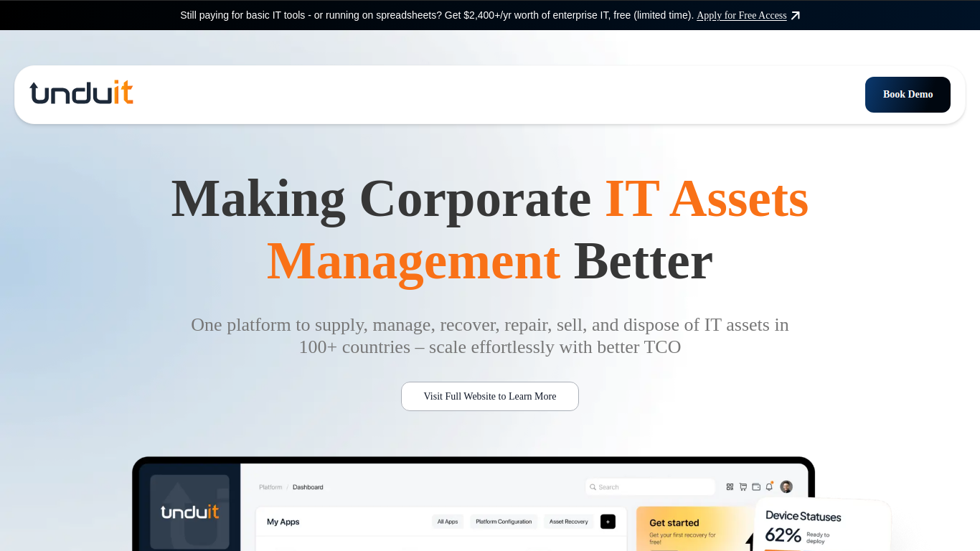Click the arrow icon beside Apply for Free Access
The height and width of the screenshot is (551, 980).
coord(795,16)
